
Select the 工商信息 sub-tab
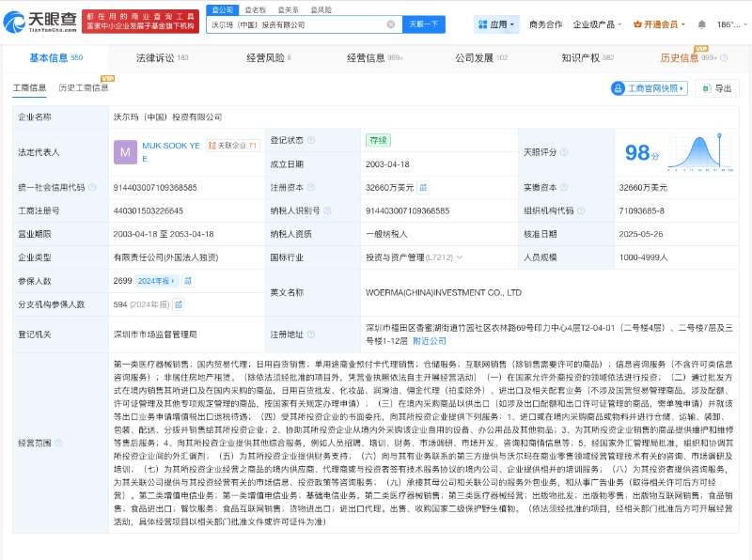(x=29, y=87)
